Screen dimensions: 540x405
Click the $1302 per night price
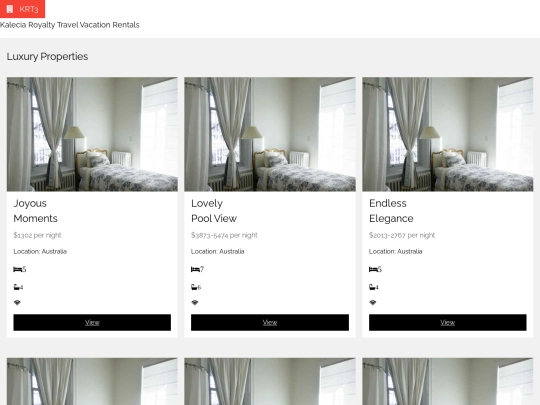pos(37,235)
